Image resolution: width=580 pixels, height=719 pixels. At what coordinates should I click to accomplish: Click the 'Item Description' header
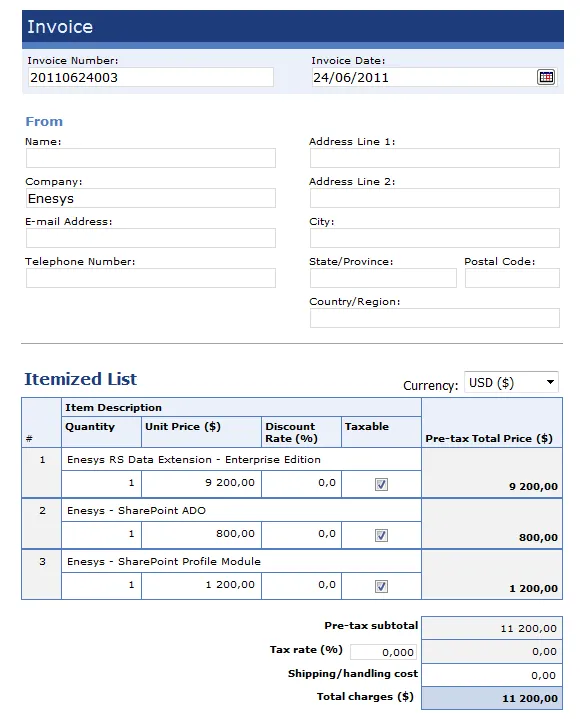[x=113, y=407]
